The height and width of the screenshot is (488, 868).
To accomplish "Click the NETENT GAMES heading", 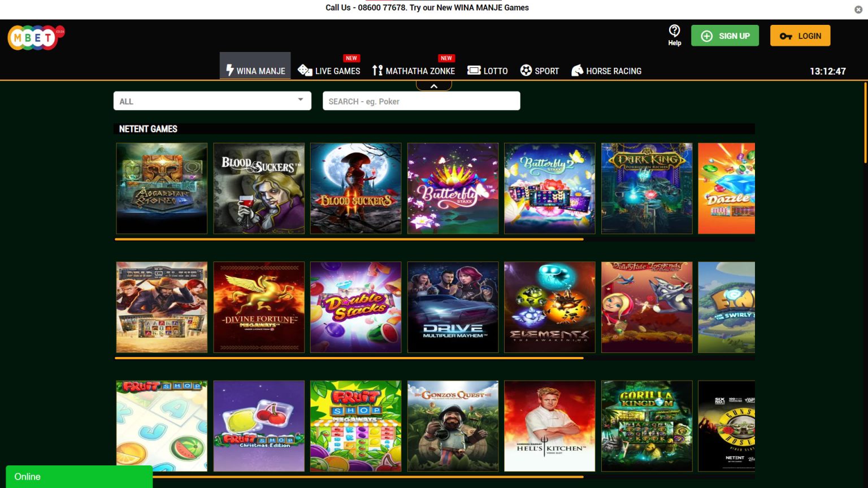I will coord(148,129).
